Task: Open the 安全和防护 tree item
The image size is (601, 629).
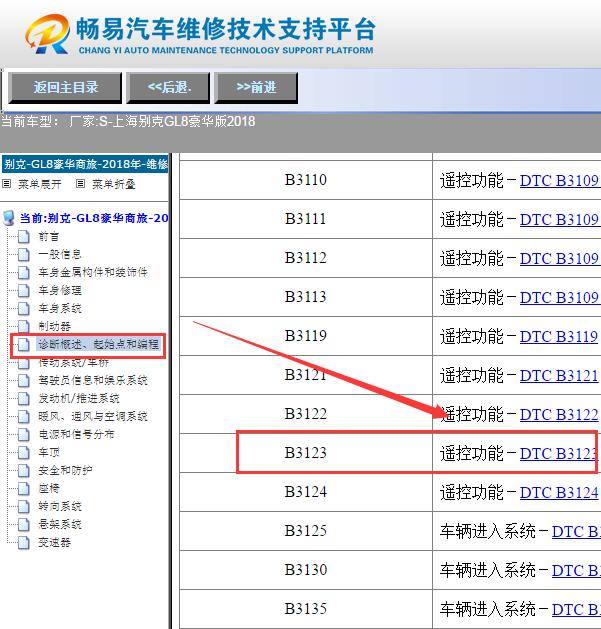Action: 65,470
